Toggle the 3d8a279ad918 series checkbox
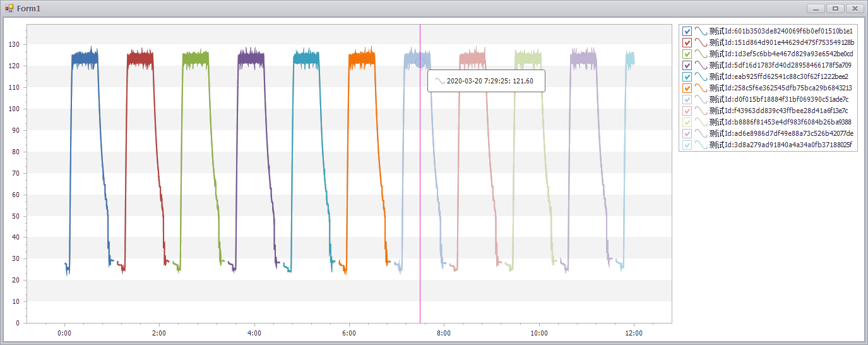 coord(687,145)
